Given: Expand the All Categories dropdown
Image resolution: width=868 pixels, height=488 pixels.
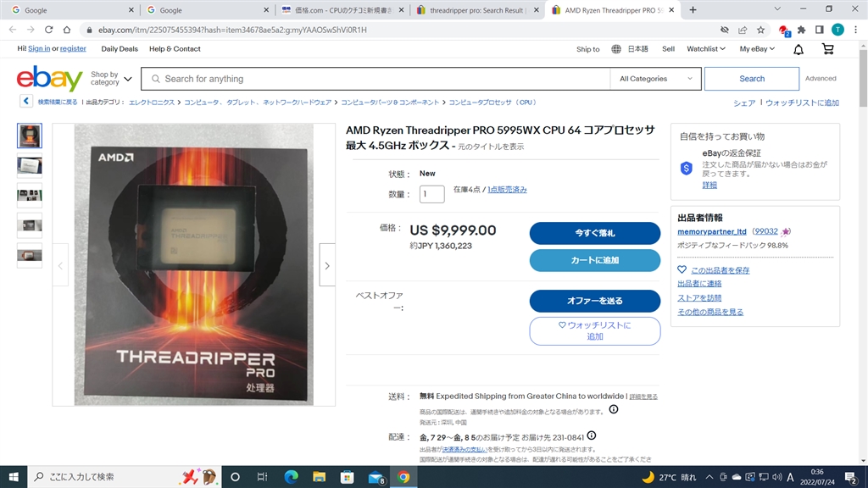Looking at the screenshot, I should coord(655,79).
